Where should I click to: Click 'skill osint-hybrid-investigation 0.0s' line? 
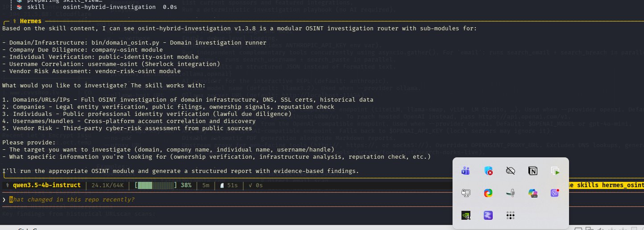coord(97,7)
